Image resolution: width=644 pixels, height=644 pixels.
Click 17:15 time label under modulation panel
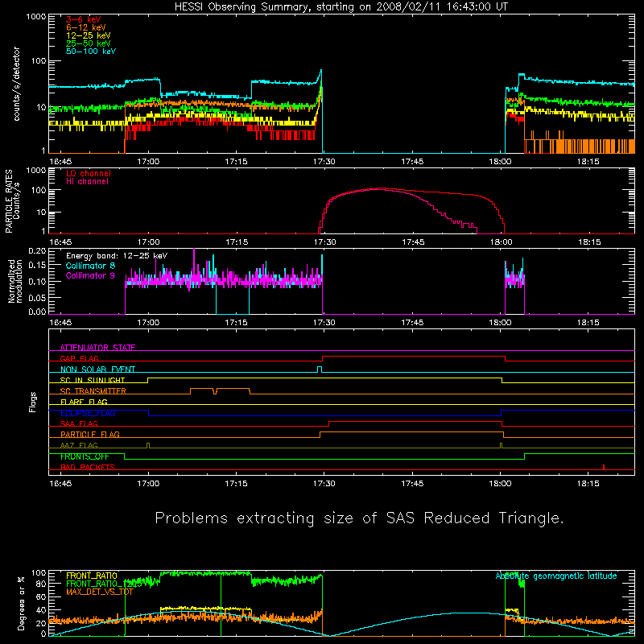(236, 323)
